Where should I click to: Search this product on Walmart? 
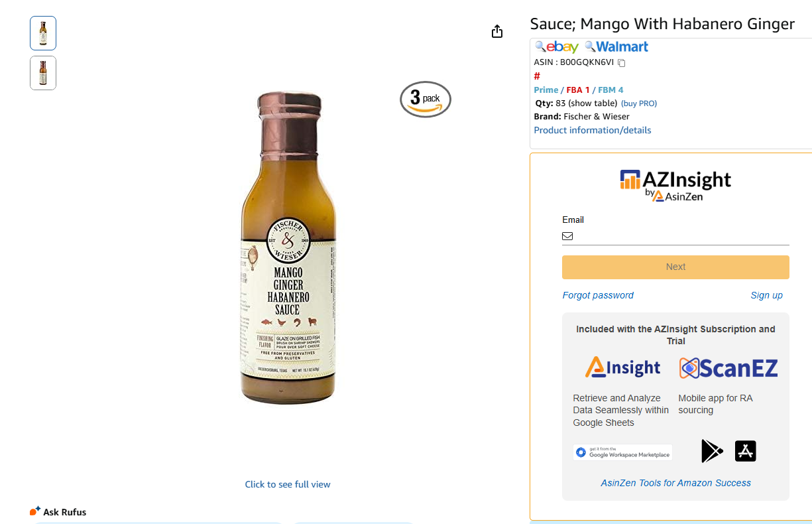616,47
